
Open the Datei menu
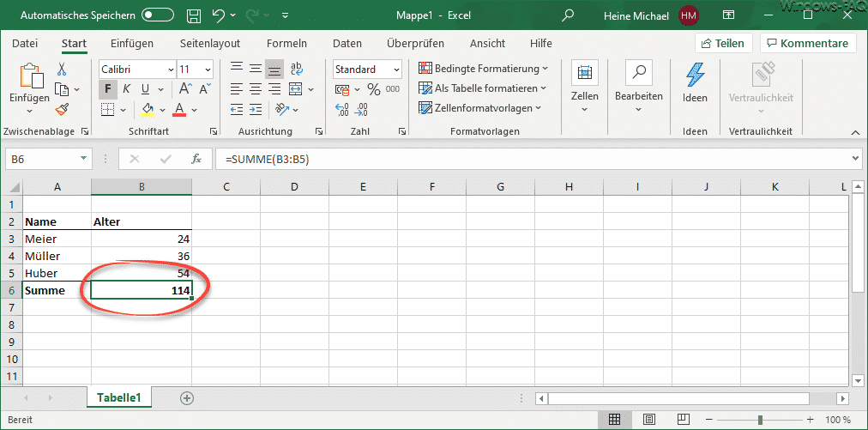tap(25, 43)
